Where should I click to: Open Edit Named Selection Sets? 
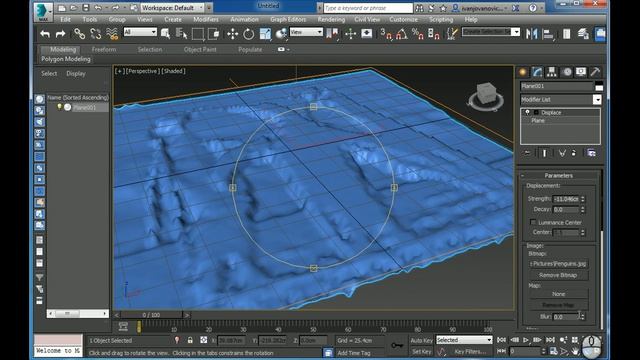[452, 34]
